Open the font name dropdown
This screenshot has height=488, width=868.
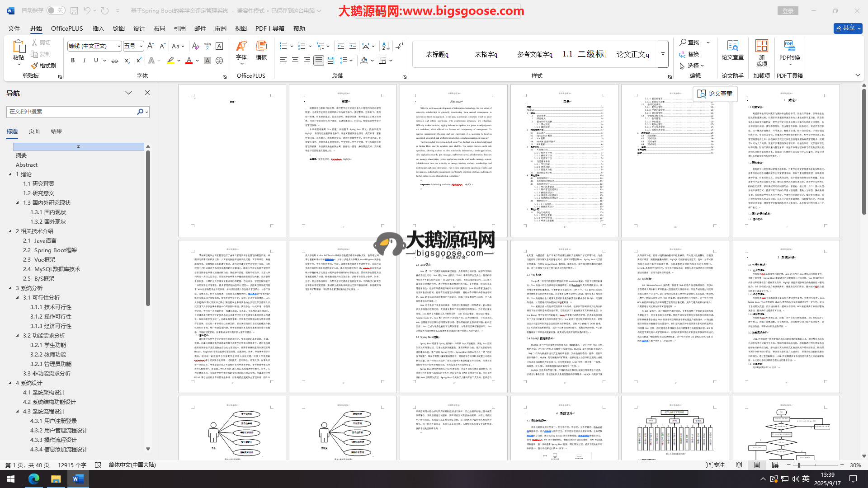(x=119, y=46)
